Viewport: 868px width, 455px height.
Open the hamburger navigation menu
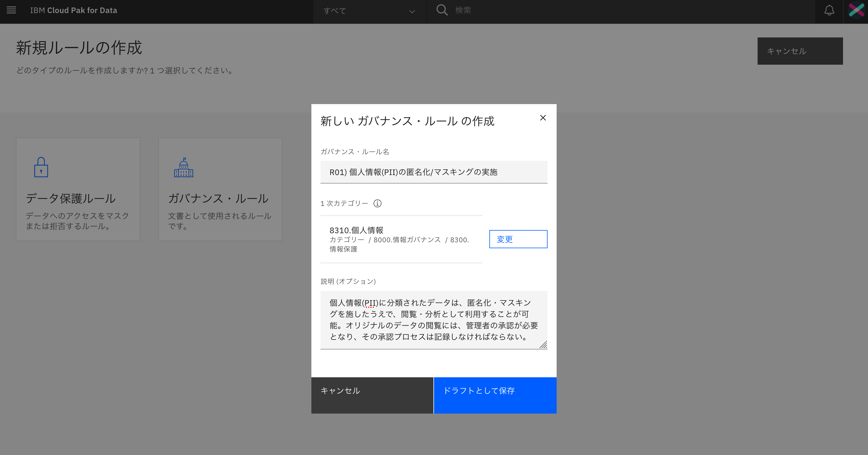tap(11, 10)
